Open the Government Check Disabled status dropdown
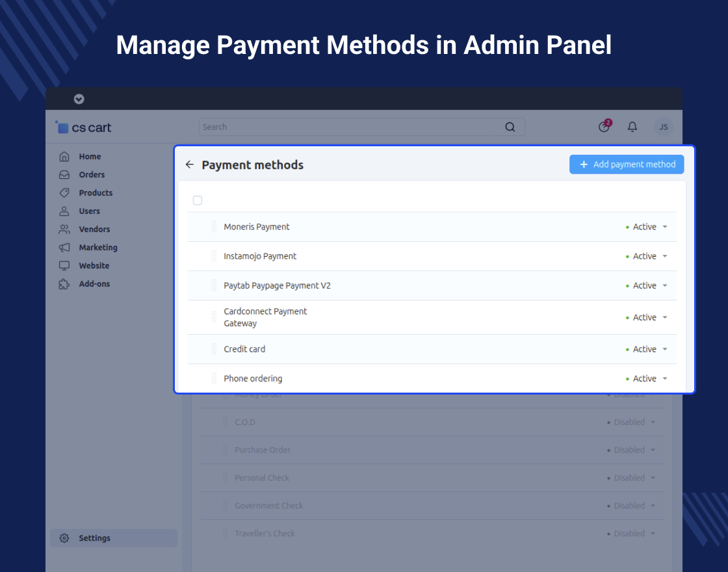Image resolution: width=728 pixels, height=572 pixels. [x=631, y=506]
